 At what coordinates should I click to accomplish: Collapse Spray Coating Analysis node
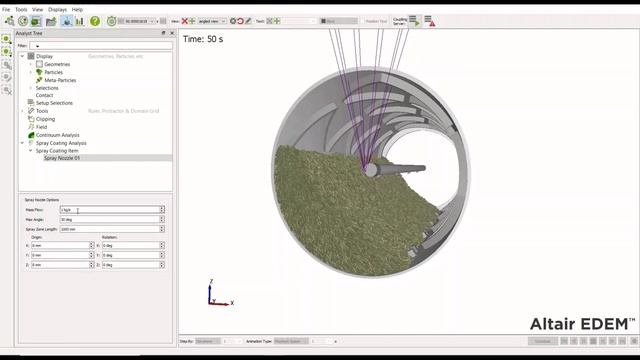[22, 143]
